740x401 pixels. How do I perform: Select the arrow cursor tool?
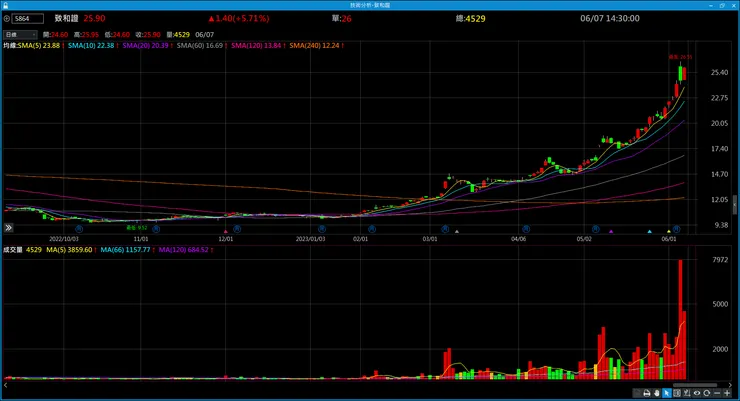click(666, 393)
